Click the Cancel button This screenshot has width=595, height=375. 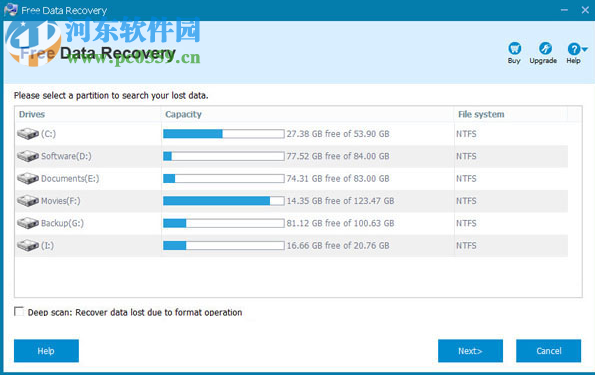(548, 351)
